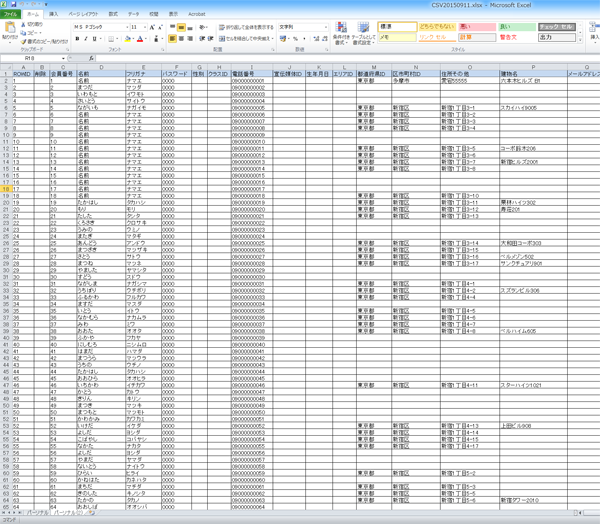Open the font name dropdown
This screenshot has width=600, height=524.
tap(127, 27)
